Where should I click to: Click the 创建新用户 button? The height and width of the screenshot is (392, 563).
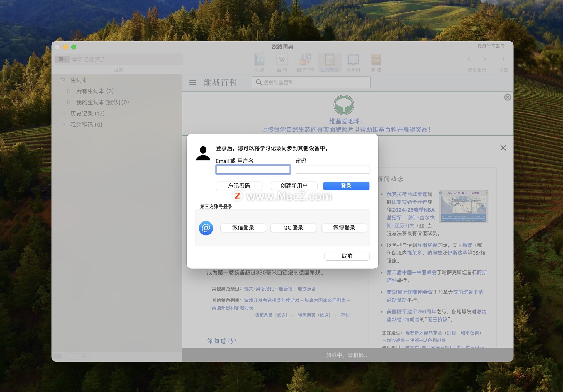[x=294, y=186]
